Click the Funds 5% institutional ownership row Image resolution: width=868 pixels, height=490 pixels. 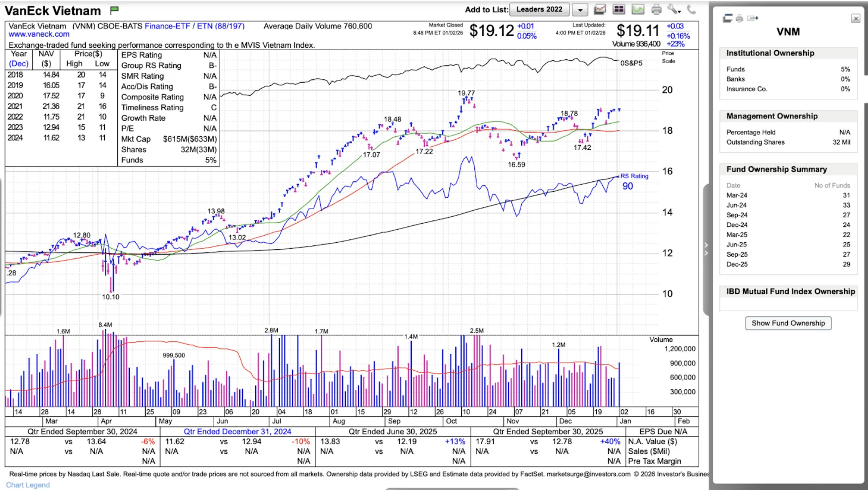[788, 69]
